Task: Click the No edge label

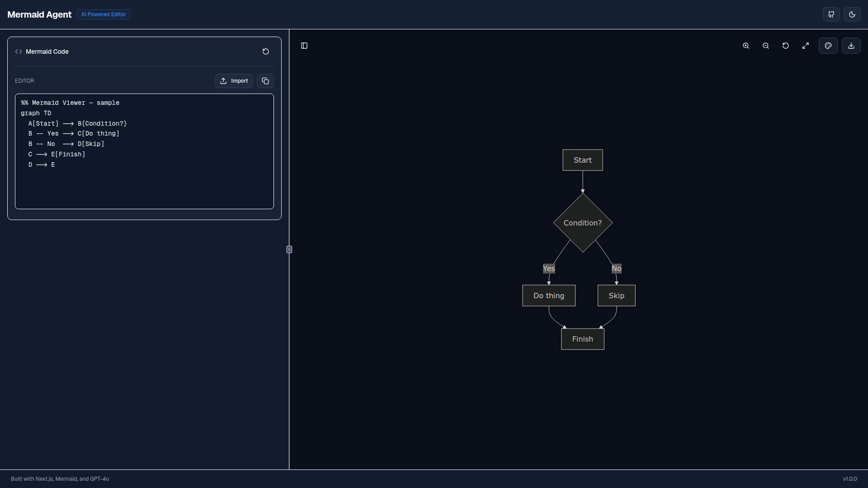Action: coord(617,268)
